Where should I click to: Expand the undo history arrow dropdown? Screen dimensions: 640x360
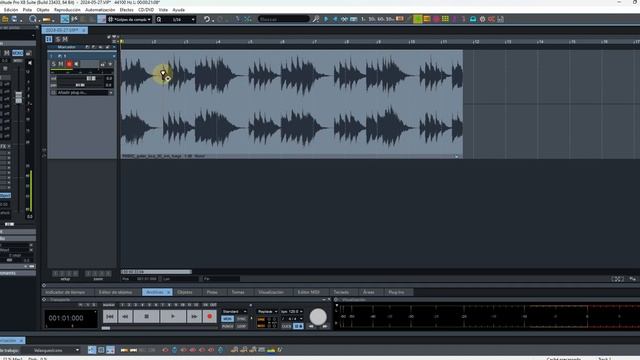(213, 20)
